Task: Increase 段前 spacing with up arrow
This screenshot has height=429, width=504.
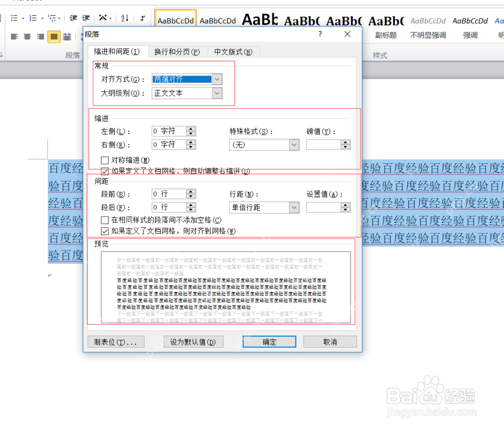Action: pos(191,192)
